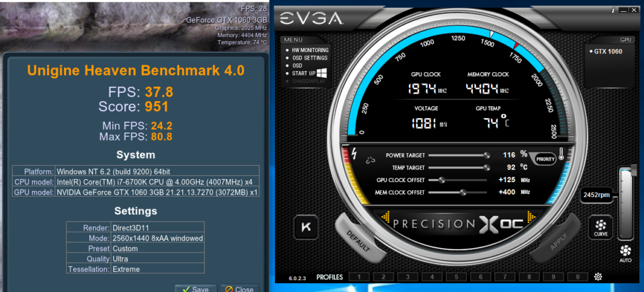This screenshot has height=292, width=644.
Task: Select profile slot 6
Action: [480, 277]
